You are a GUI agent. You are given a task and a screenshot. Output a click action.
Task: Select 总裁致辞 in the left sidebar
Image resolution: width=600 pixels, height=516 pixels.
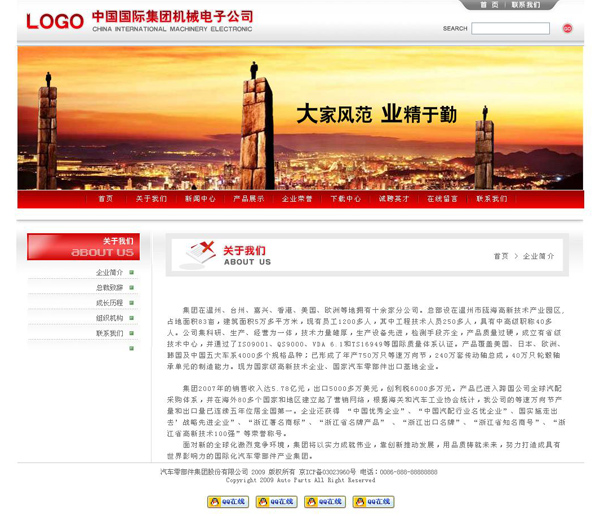point(109,288)
